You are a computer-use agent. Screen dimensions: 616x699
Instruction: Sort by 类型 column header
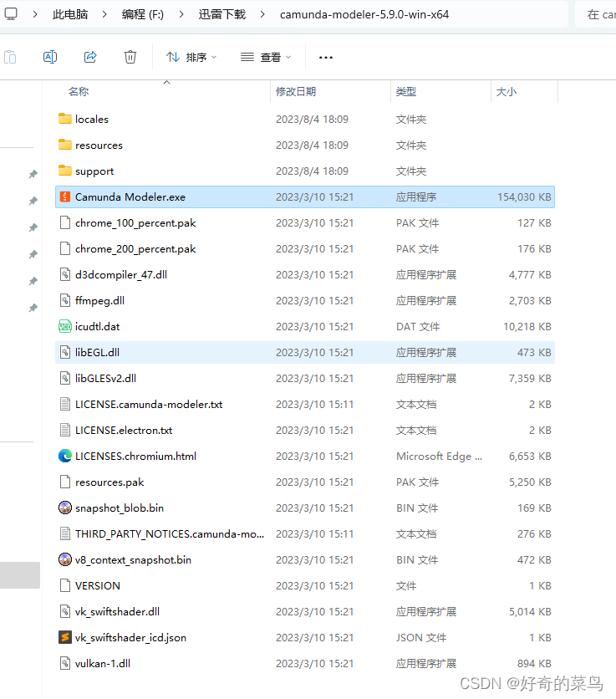405,92
